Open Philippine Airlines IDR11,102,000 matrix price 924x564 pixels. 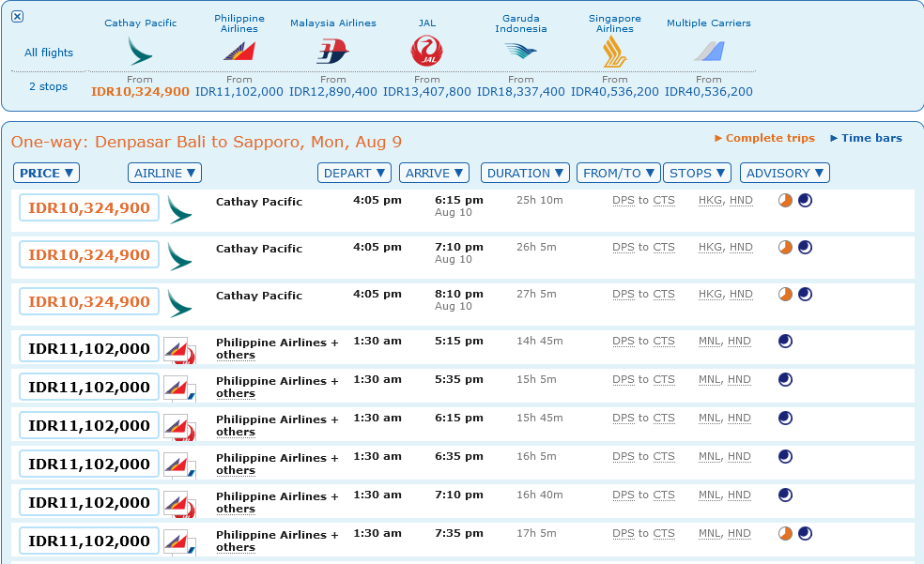tap(239, 92)
